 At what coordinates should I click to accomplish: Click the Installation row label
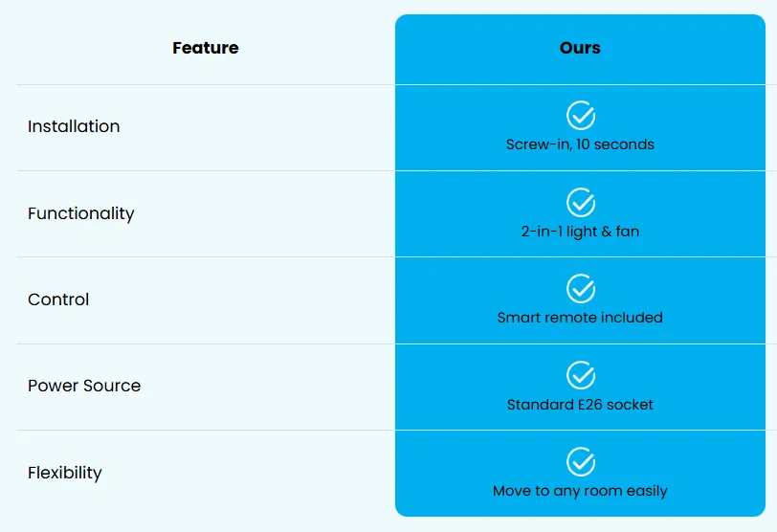point(74,126)
